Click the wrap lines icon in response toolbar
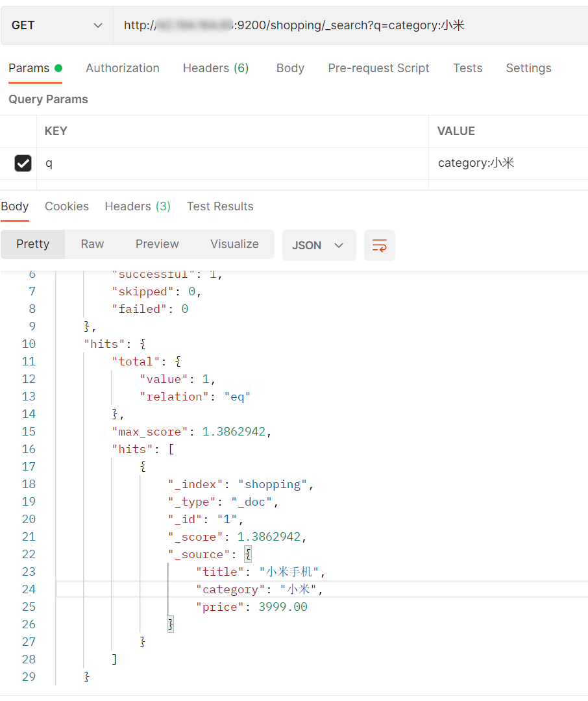The image size is (588, 701). (x=379, y=245)
